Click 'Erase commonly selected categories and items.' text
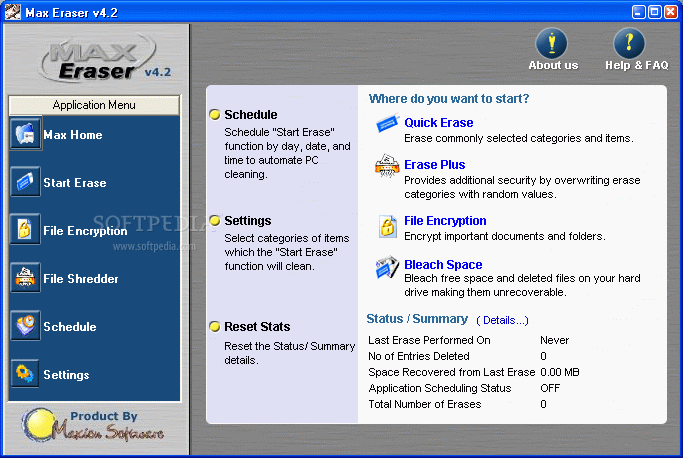The image size is (683, 458). point(519,138)
